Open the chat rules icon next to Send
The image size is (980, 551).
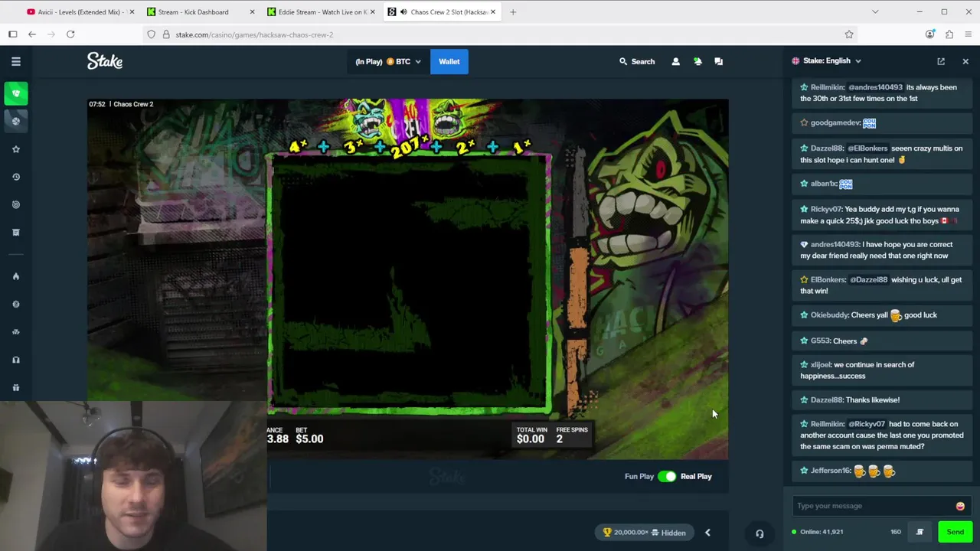[920, 532]
